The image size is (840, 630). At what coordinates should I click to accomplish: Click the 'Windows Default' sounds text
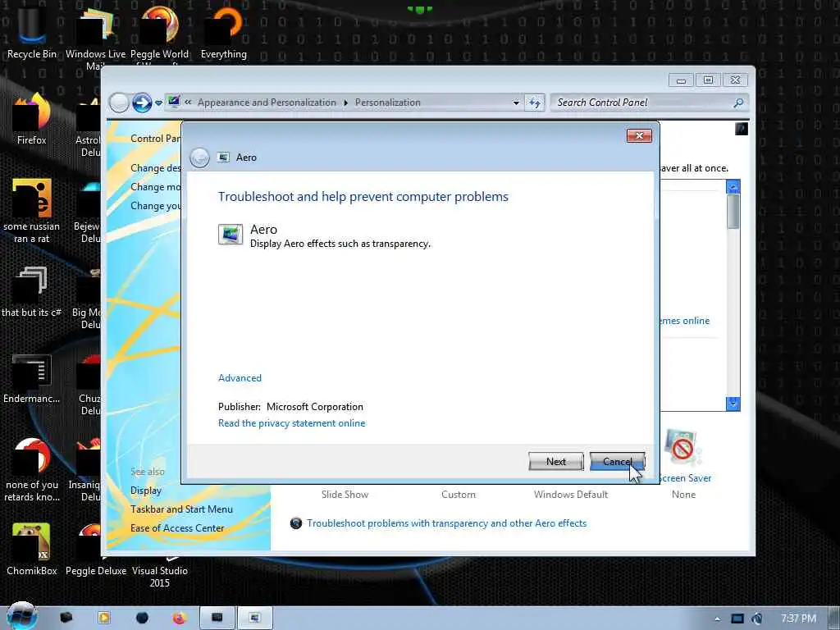(x=571, y=495)
